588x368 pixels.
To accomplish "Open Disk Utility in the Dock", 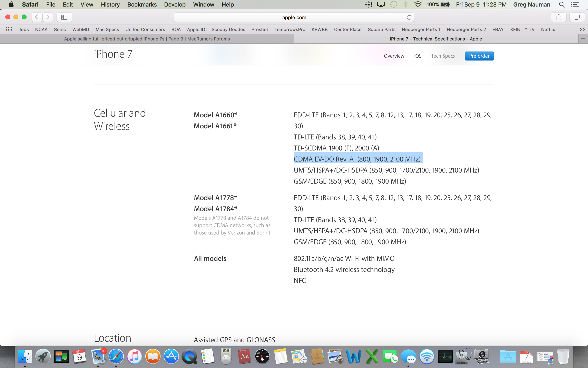I will pyautogui.click(x=463, y=356).
